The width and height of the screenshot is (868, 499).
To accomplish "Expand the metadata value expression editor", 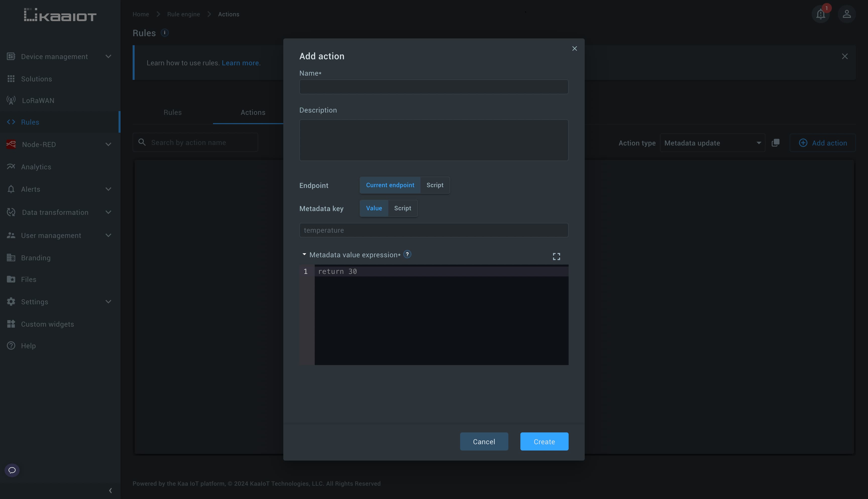I will (556, 256).
